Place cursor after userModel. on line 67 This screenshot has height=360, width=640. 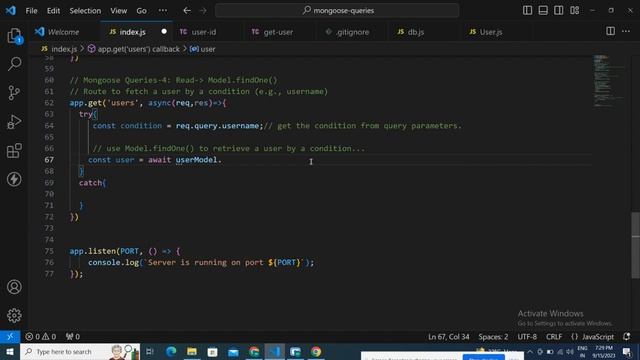pyautogui.click(x=222, y=160)
